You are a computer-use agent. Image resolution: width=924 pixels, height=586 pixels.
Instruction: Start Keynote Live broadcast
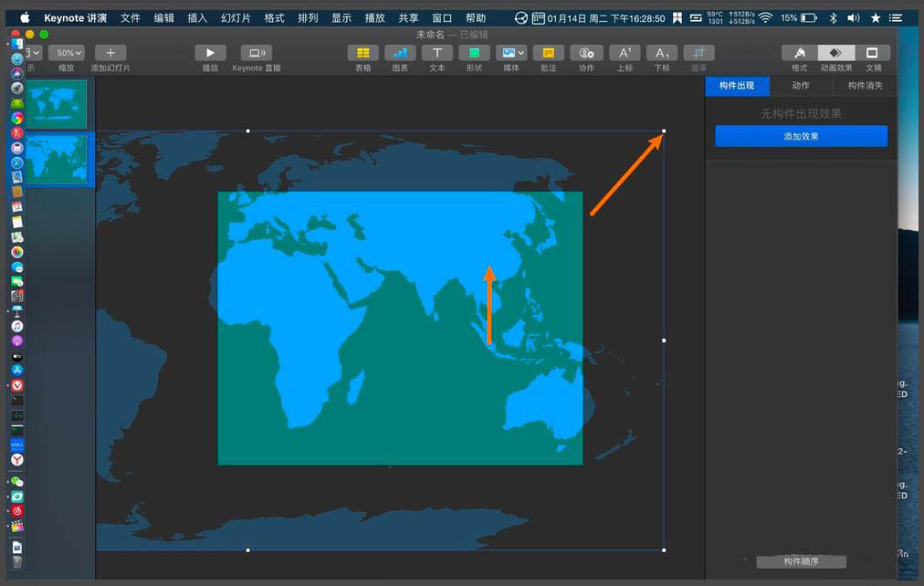tap(257, 53)
